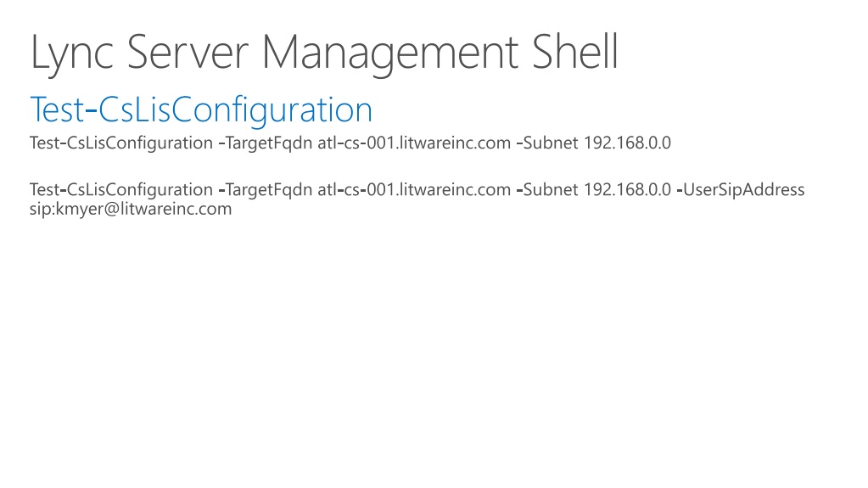
Task: Select -TargetFqdn parameter in the second command
Action: pos(266,190)
